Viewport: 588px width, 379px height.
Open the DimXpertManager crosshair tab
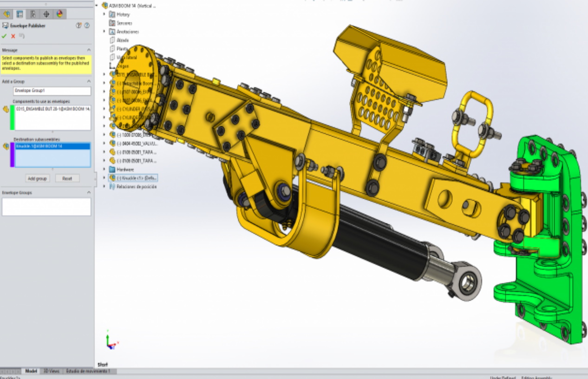tap(46, 14)
